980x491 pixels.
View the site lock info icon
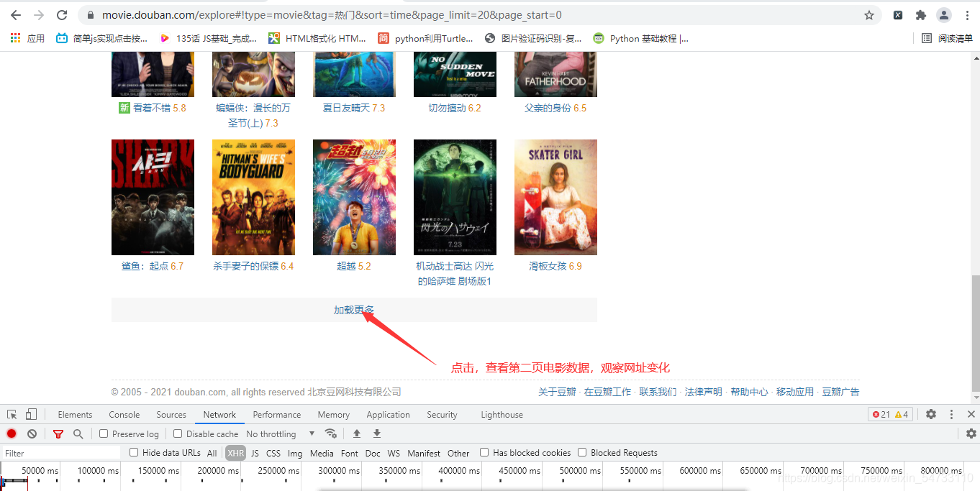pyautogui.click(x=90, y=15)
